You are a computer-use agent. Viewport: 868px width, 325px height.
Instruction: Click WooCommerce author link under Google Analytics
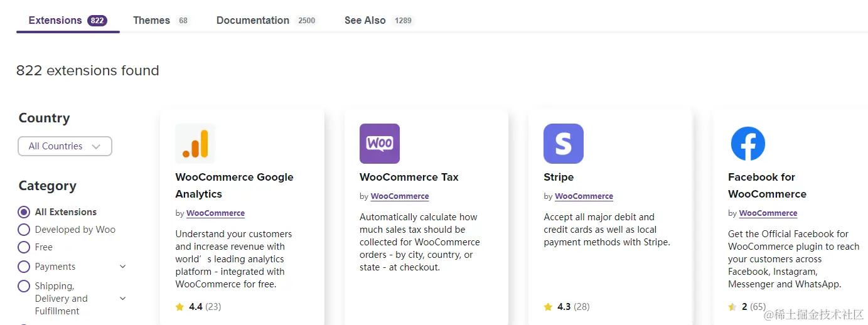[215, 213]
